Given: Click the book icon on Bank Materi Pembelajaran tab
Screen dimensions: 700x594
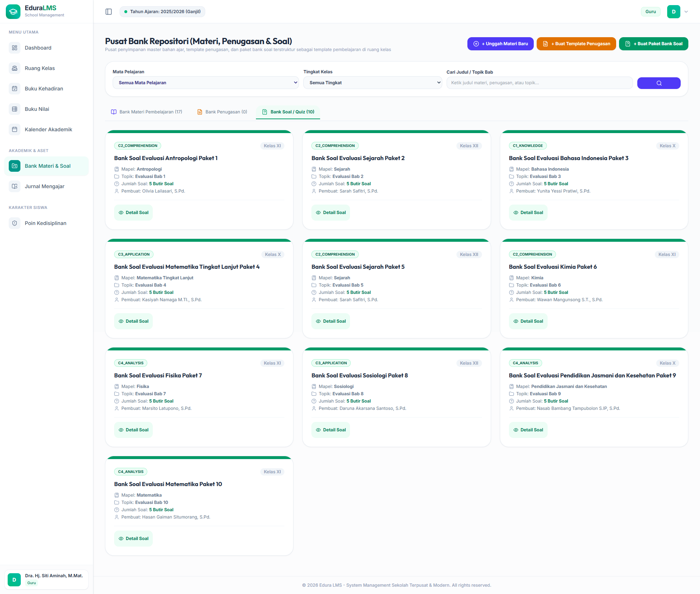Looking at the screenshot, I should click(x=114, y=112).
